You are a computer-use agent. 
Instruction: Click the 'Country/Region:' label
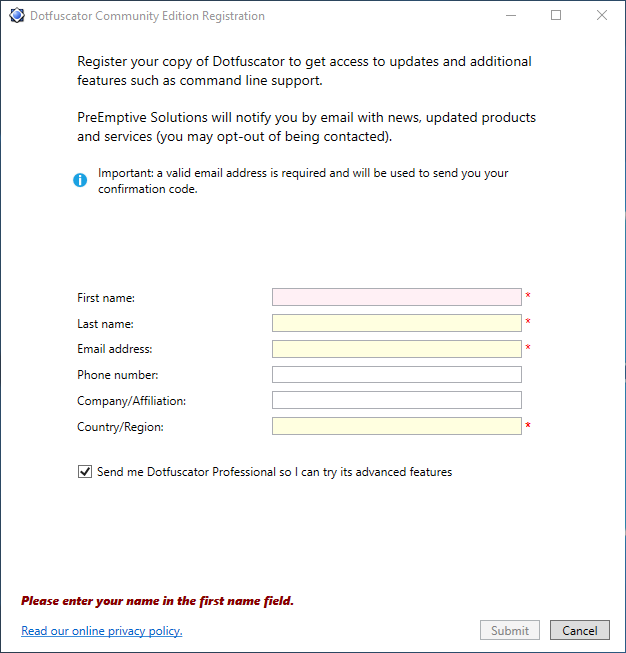pyautogui.click(x=120, y=427)
